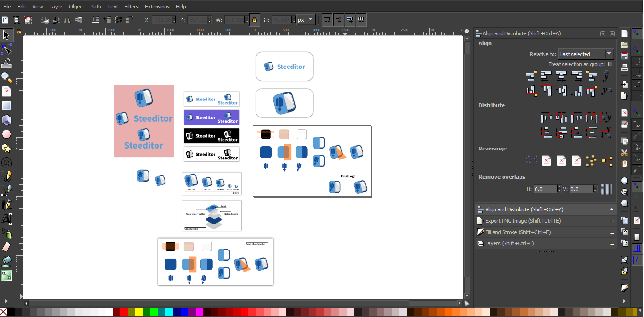This screenshot has width=644, height=317.
Task: Click Select All objects toolbar icon
Action: [x=5, y=20]
